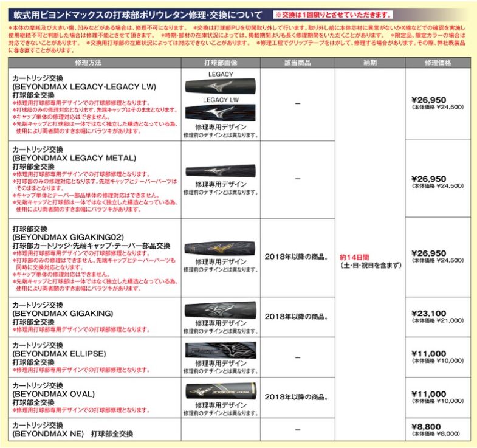The image size is (477, 448).
Task: Click the red notice 交換は1回限りとさせていただきます
Action: (x=334, y=15)
